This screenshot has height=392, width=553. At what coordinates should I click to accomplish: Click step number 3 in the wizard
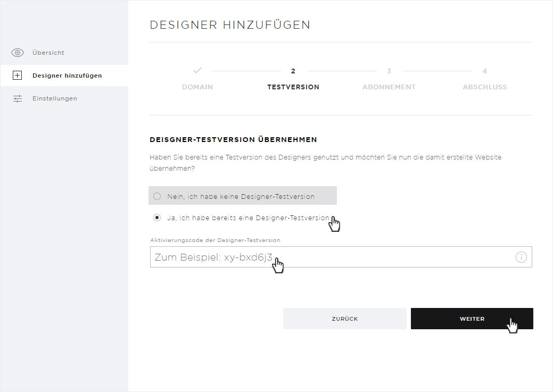[x=389, y=71]
